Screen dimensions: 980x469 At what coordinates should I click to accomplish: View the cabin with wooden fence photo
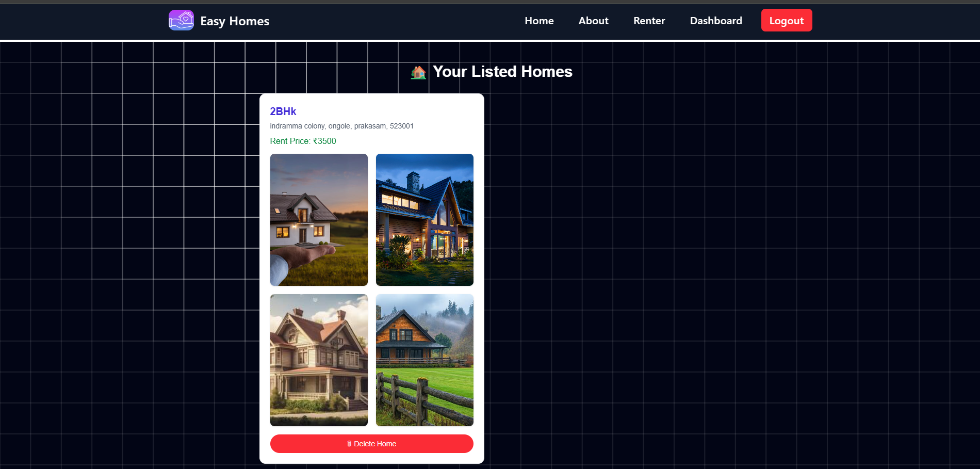(424, 360)
